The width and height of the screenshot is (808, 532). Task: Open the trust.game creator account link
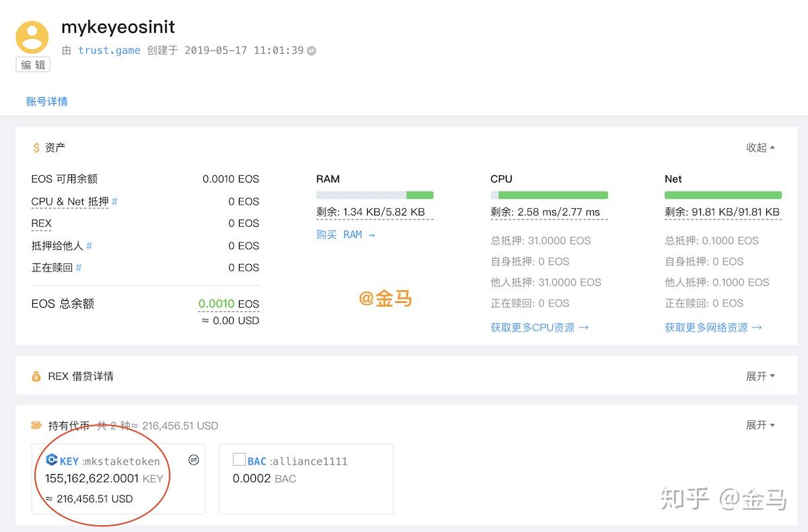tap(109, 51)
